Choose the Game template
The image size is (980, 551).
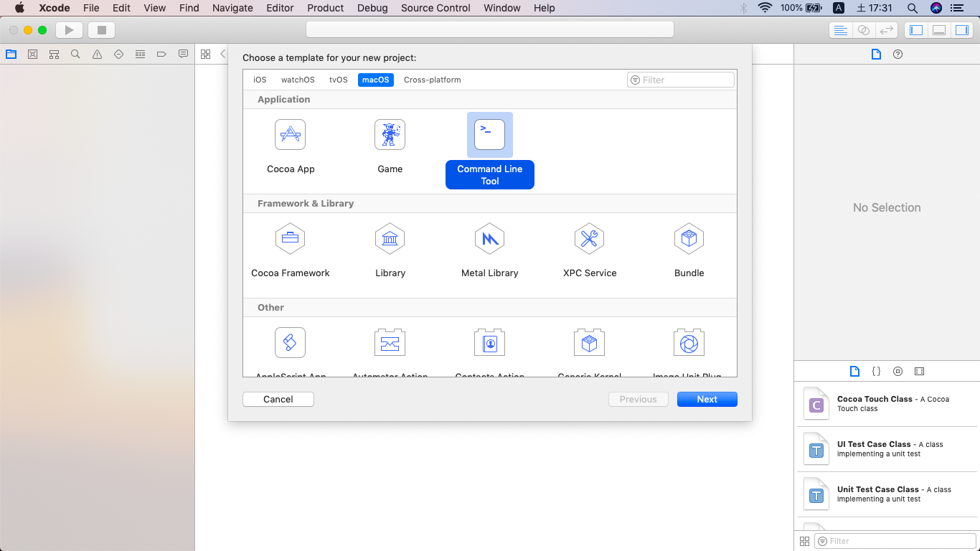coord(390,134)
